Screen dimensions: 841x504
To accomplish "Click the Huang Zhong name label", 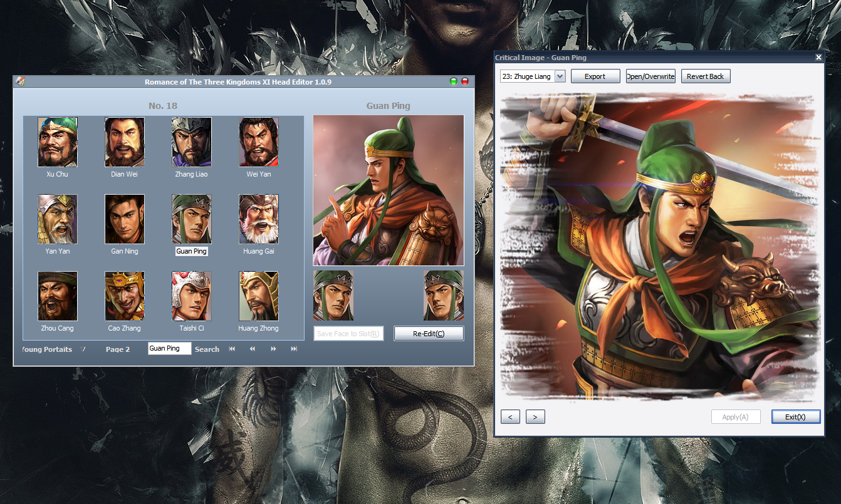I will tap(259, 328).
